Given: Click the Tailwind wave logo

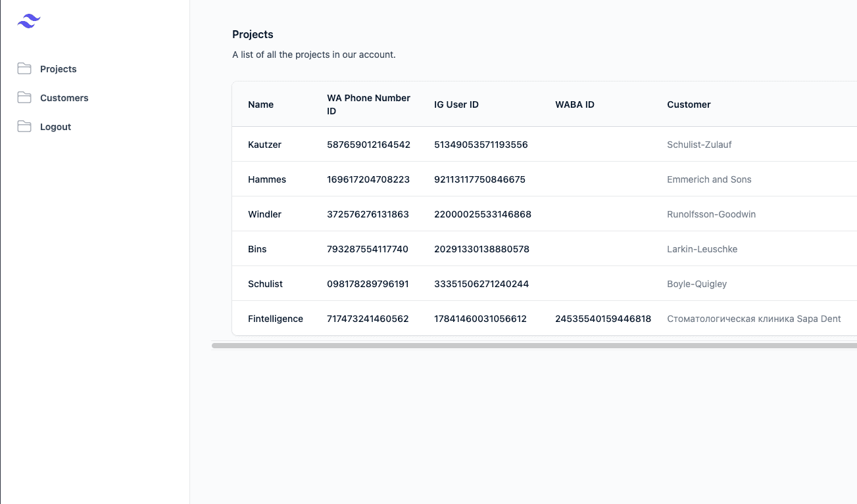Looking at the screenshot, I should (29, 22).
